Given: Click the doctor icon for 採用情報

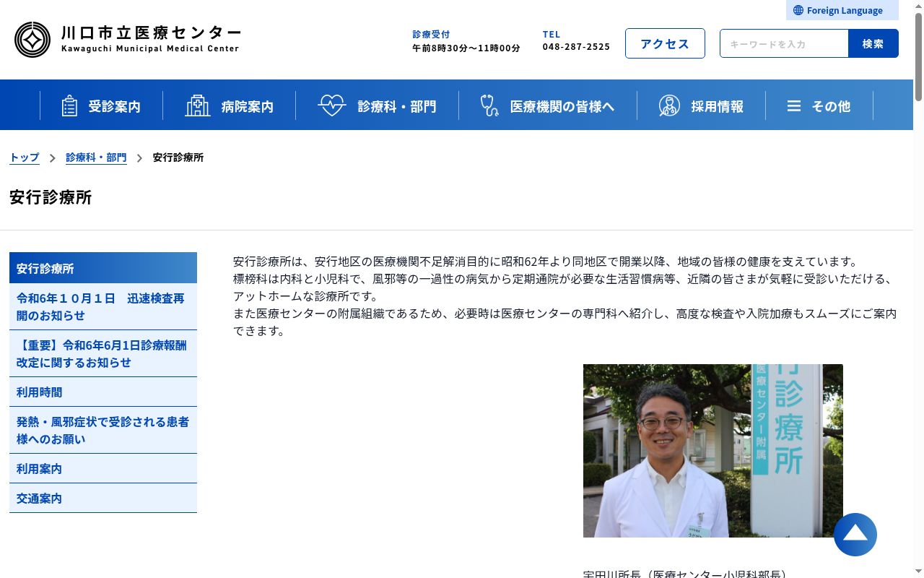Looking at the screenshot, I should [x=669, y=105].
